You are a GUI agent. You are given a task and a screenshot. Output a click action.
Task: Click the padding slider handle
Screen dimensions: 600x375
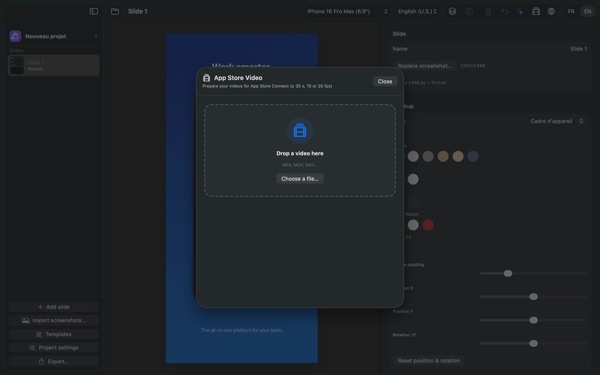click(x=508, y=273)
